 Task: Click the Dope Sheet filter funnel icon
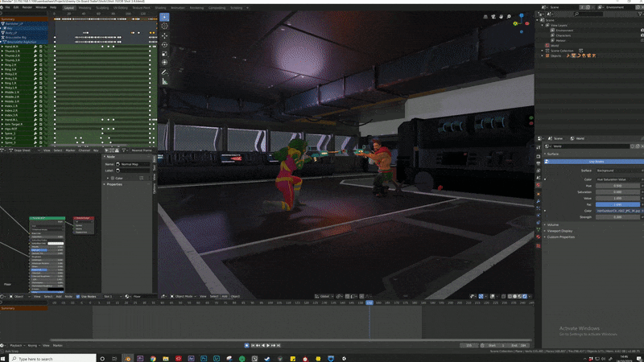(124, 150)
